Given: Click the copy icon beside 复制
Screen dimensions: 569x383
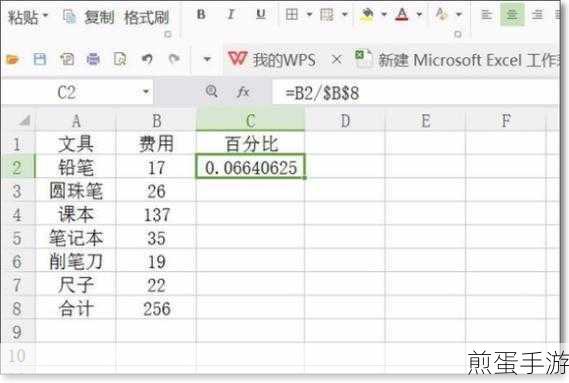Looking at the screenshot, I should [x=70, y=17].
